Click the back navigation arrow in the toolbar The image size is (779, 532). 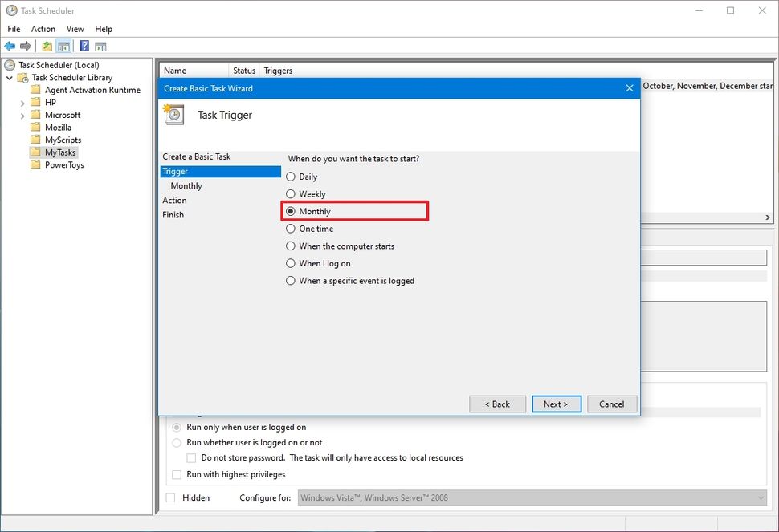tap(10, 46)
